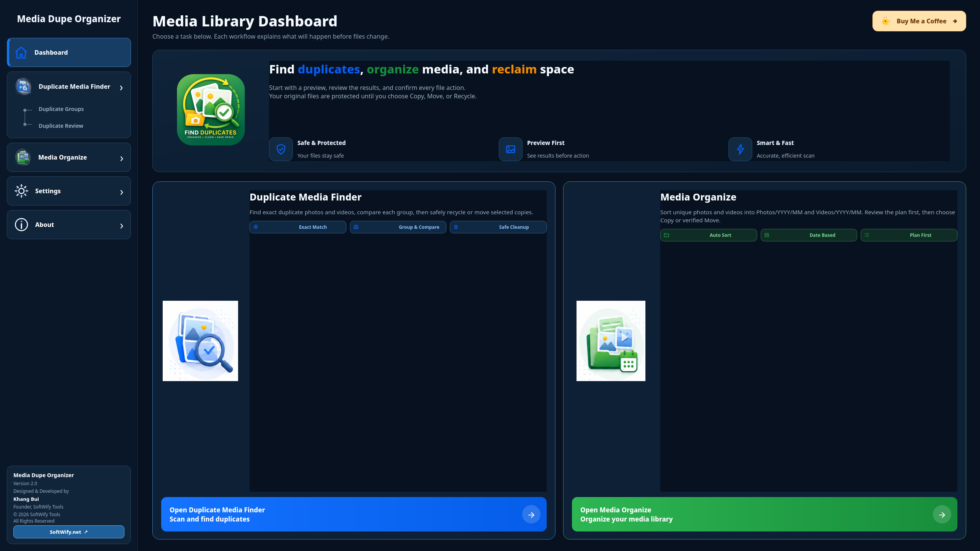Screen dimensions: 980x551
Task: Click the Find Duplicates app logo
Action: coord(211,110)
